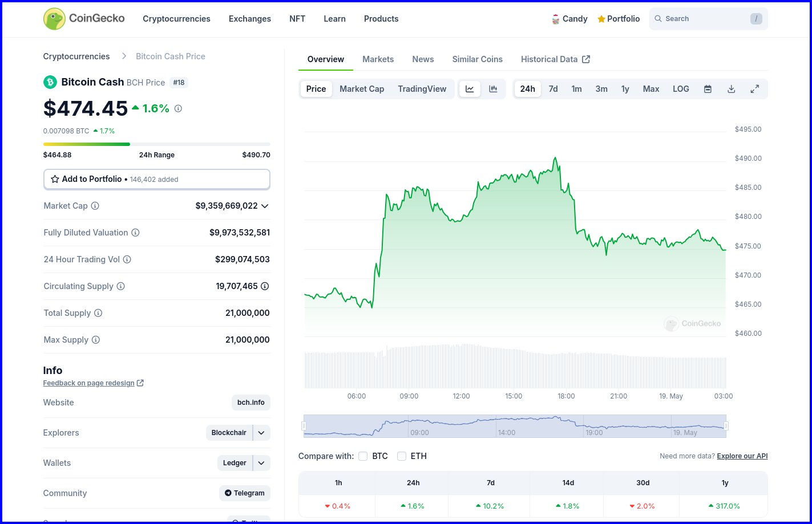Enable BTC comparison checkbox
This screenshot has height=524, width=812.
click(x=363, y=456)
